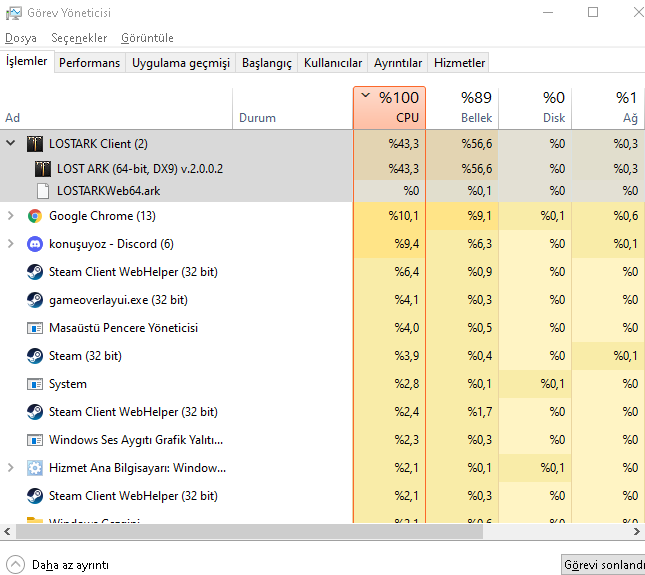Select the LOST ARK (64-bit, DX9) v.2.0.0.2 row
This screenshot has width=645, height=575.
pos(322,169)
